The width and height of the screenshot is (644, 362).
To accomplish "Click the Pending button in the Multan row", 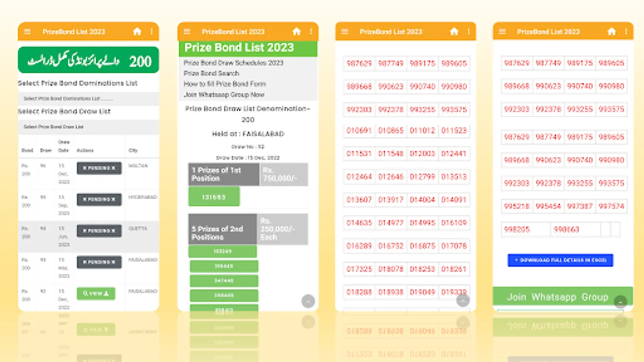I will (99, 168).
